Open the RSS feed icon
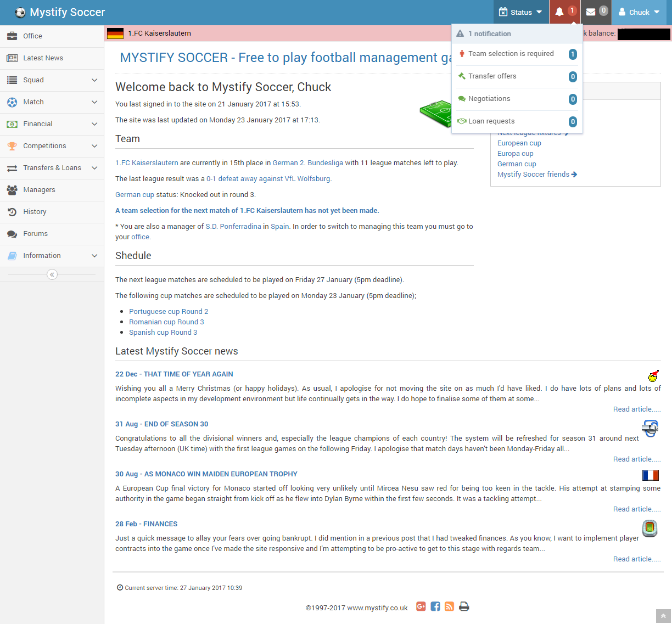Viewport: 672px width, 624px height. click(x=449, y=606)
